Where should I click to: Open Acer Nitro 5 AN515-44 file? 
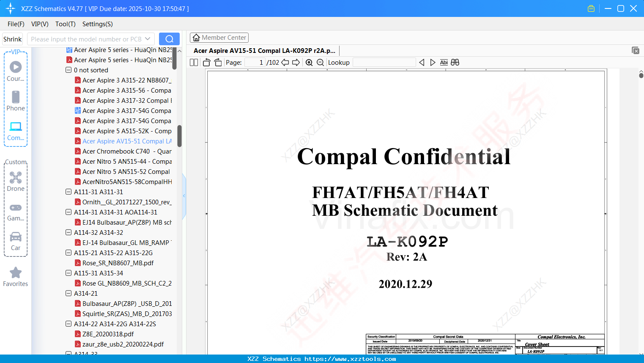click(123, 162)
